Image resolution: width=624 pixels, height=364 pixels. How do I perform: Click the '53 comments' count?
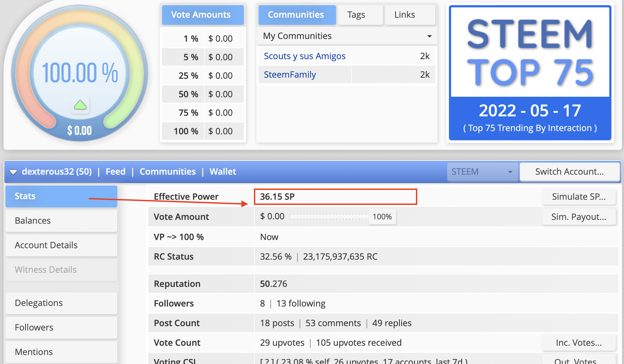[333, 323]
